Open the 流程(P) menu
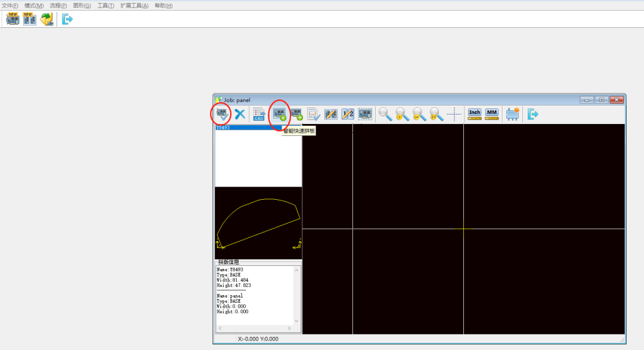Screen dimensions: 644x350 click(x=58, y=5)
